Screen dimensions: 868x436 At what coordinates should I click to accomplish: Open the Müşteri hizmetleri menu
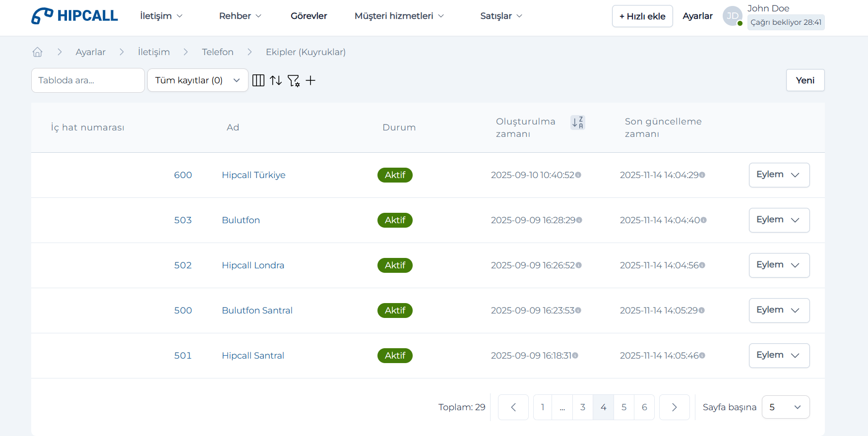399,16
